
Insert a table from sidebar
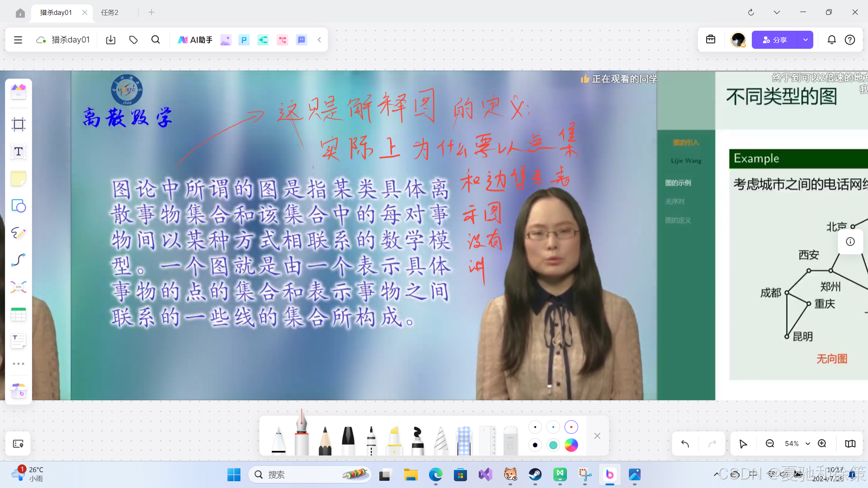click(19, 314)
